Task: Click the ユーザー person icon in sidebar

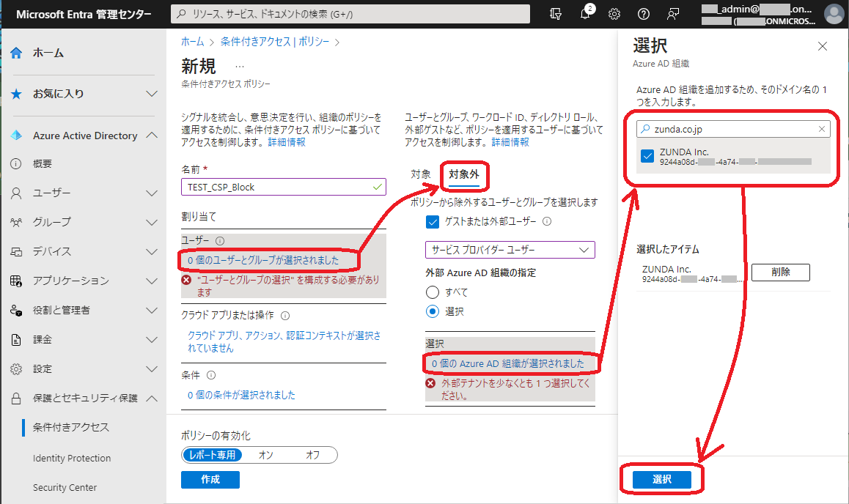Action: click(16, 193)
